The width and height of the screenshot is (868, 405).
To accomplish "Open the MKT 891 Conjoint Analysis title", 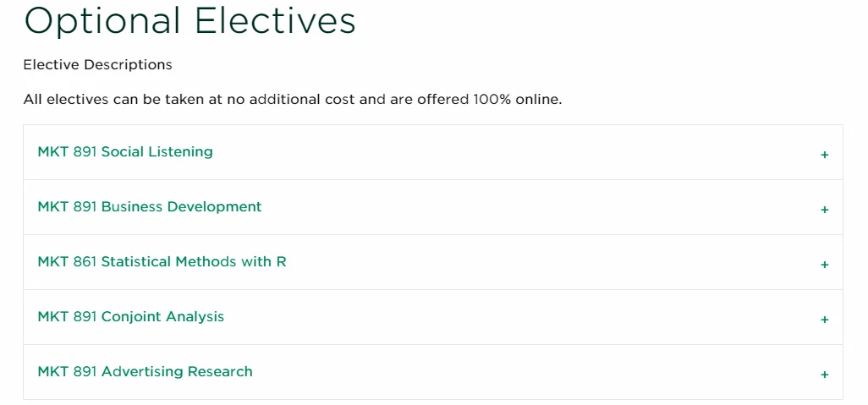I will 131,317.
